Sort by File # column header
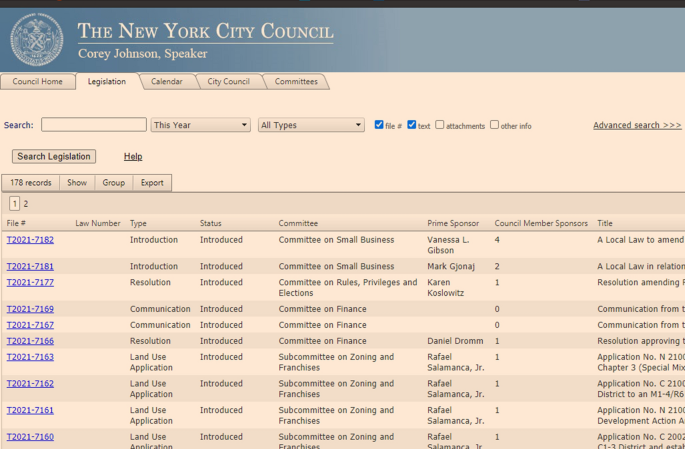The width and height of the screenshot is (685, 449). coord(16,223)
